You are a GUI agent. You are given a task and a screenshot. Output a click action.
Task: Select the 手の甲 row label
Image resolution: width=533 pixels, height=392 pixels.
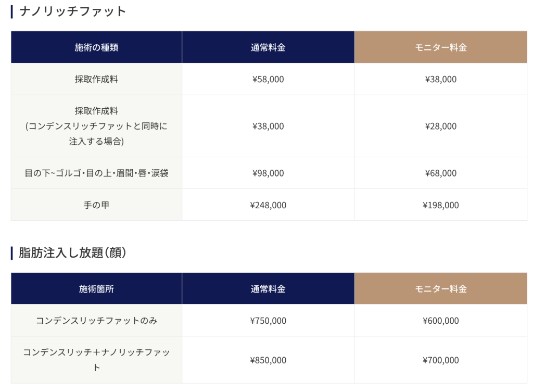tap(96, 205)
